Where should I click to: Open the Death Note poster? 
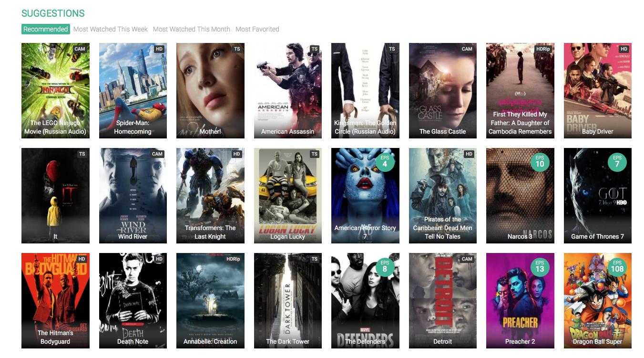(x=133, y=301)
